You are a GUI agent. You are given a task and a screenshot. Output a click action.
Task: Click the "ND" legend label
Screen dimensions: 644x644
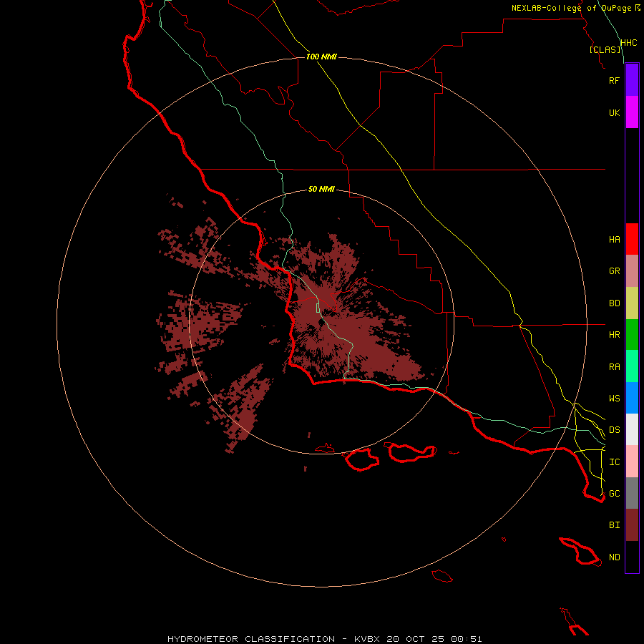(614, 557)
